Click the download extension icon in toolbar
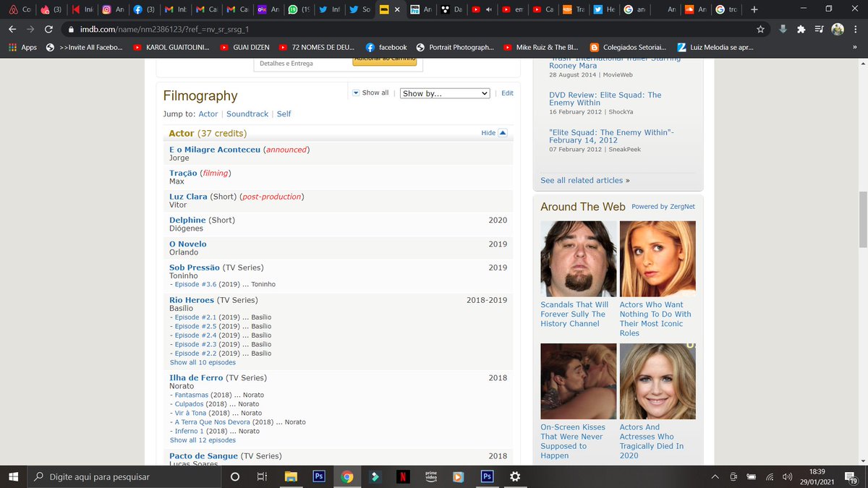The image size is (868, 488). click(783, 30)
